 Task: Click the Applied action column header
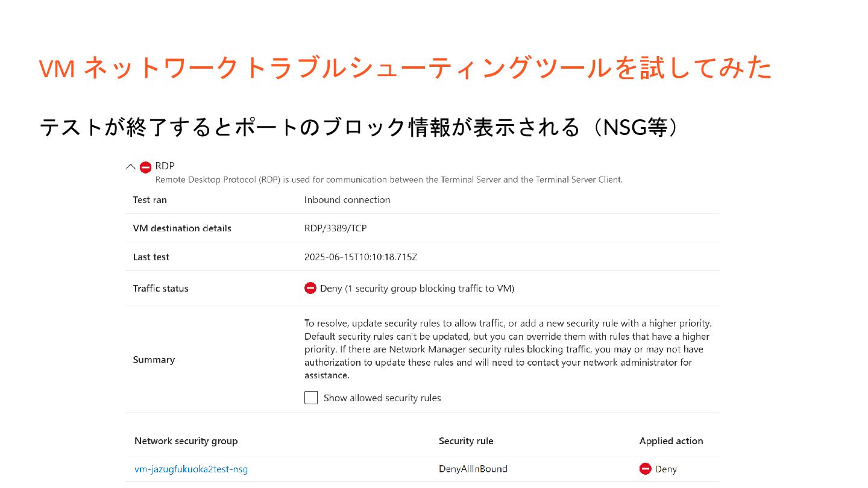coord(671,441)
